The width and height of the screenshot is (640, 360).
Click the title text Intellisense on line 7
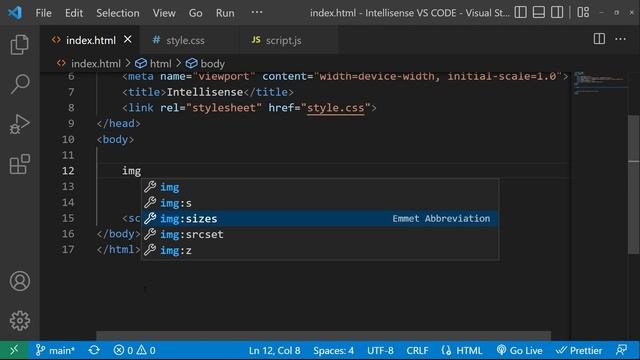coord(204,92)
